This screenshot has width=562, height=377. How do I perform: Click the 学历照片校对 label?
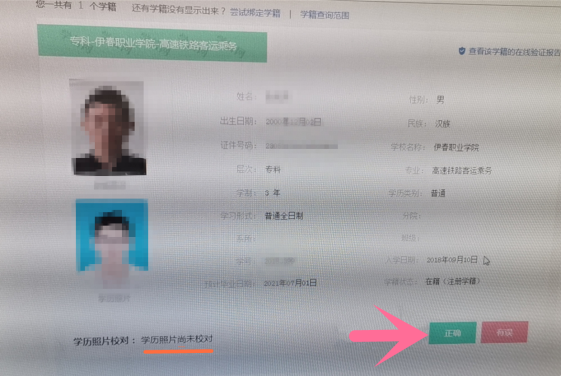(x=101, y=340)
